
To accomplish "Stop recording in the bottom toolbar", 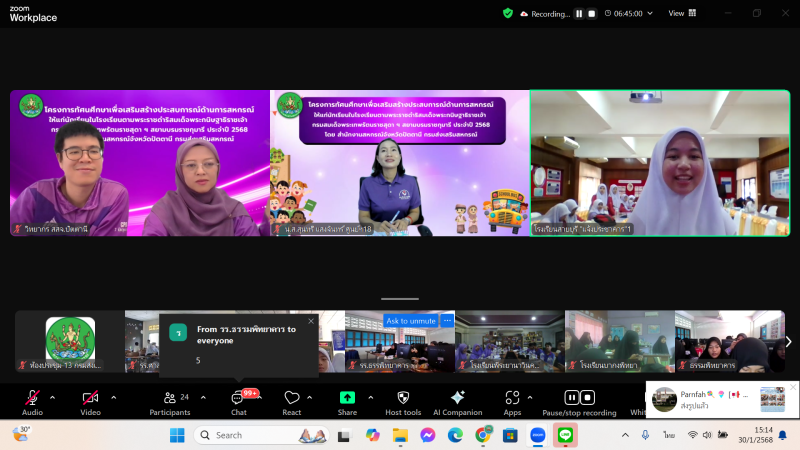I will [587, 397].
